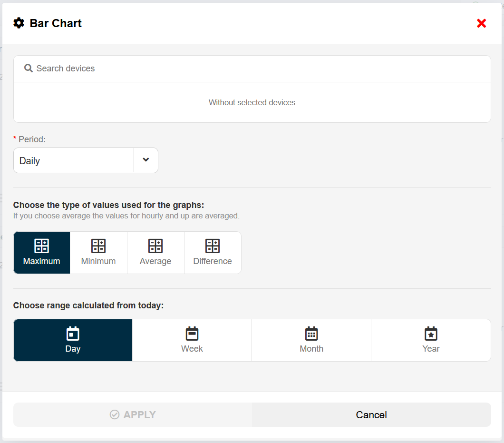Cancel the Bar Chart dialog
This screenshot has height=443, width=504.
pyautogui.click(x=371, y=415)
